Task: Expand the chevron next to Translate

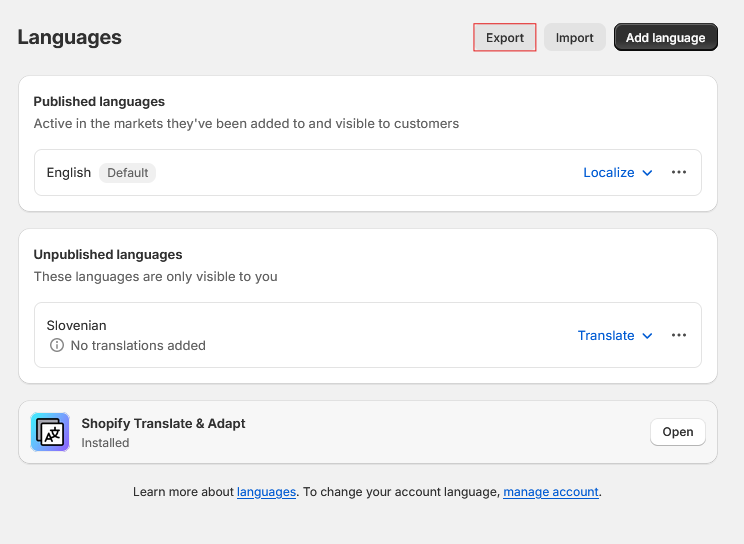Action: [647, 336]
